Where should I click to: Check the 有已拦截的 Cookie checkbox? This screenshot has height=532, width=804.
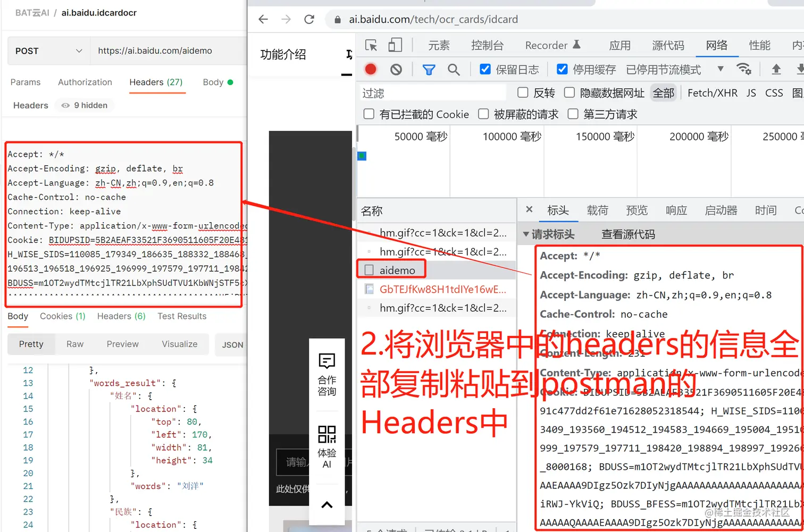pyautogui.click(x=368, y=114)
